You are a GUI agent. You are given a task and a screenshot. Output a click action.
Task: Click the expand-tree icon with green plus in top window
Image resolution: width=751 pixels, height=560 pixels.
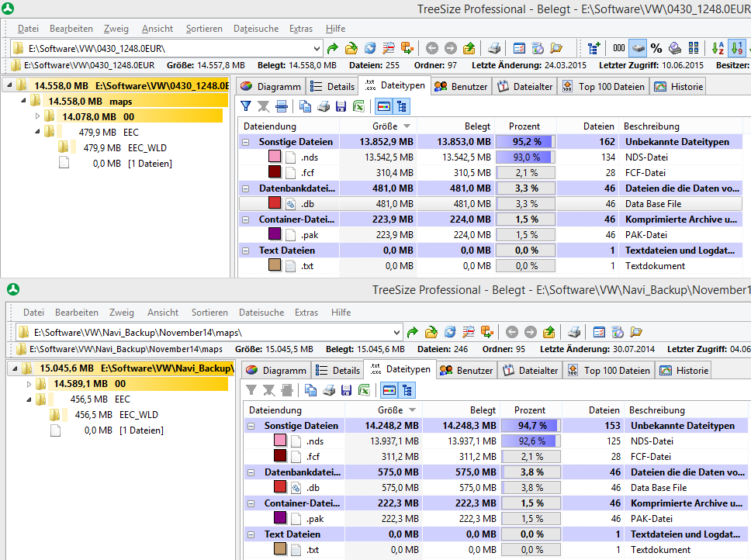click(594, 48)
